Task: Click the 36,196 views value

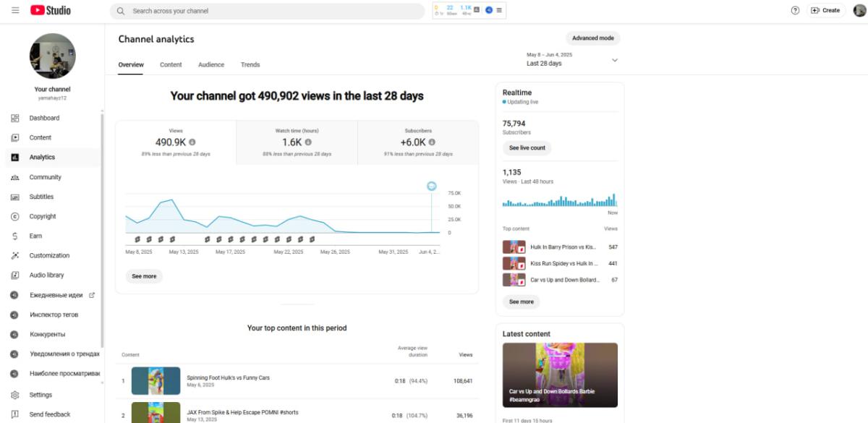Action: tap(464, 416)
